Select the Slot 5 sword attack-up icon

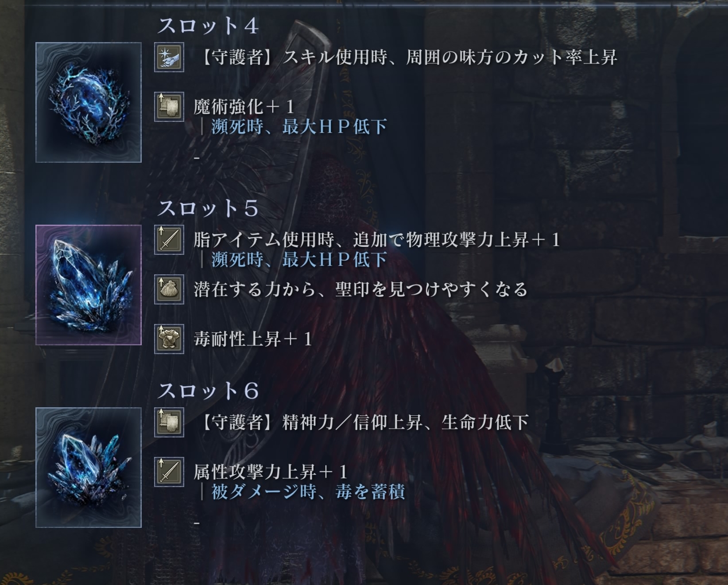169,240
